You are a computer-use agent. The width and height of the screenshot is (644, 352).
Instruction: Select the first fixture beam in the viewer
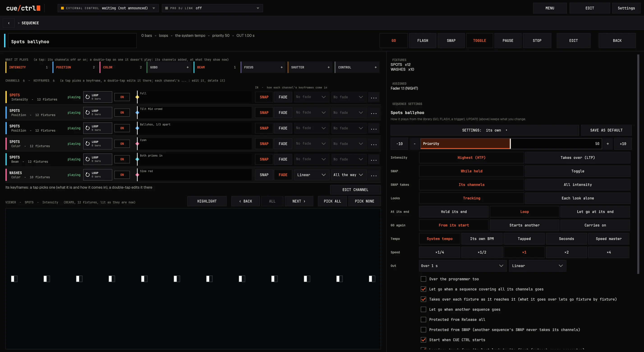(14, 279)
